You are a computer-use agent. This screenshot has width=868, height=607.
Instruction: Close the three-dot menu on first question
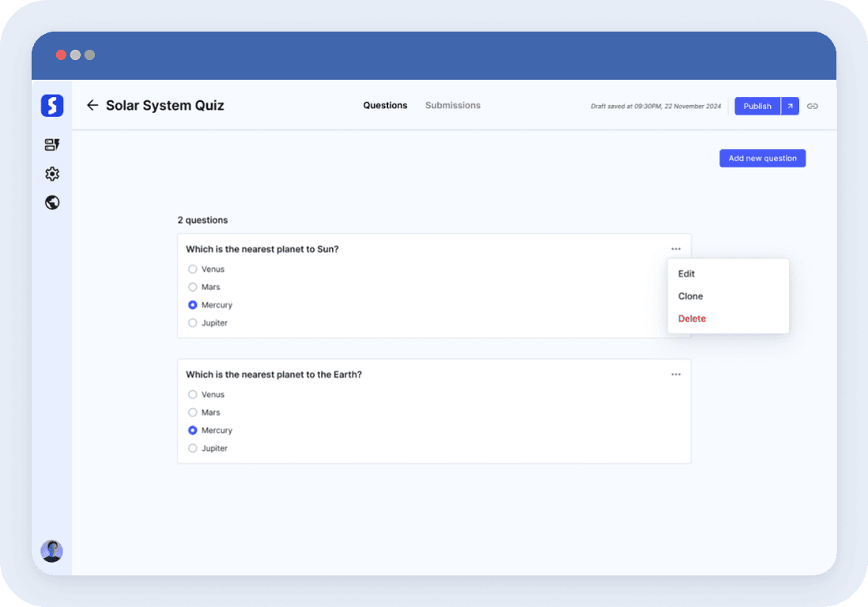click(676, 249)
